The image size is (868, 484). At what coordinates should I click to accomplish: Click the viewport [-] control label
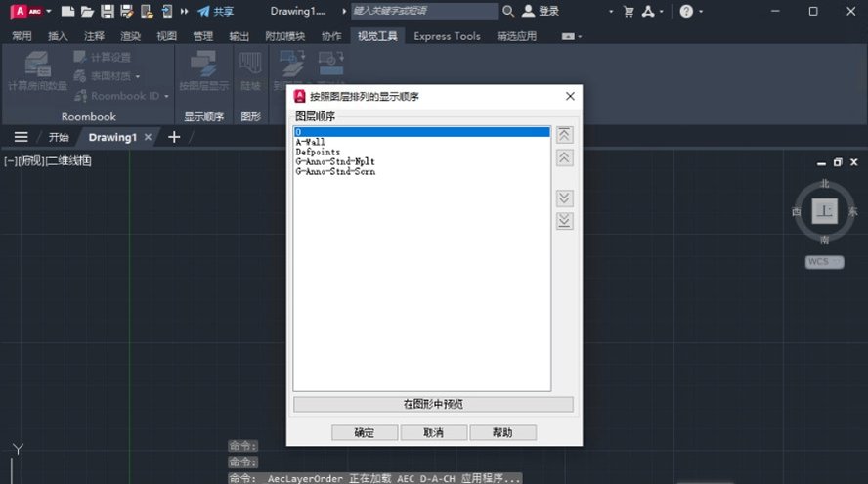pyautogui.click(x=10, y=161)
